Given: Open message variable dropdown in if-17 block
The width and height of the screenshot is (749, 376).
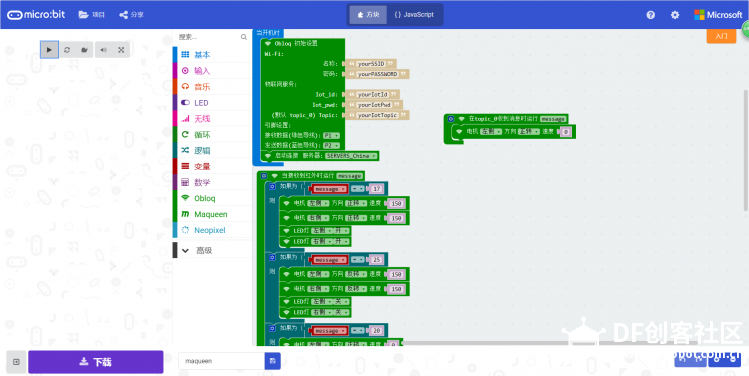Looking at the screenshot, I should 329,189.
